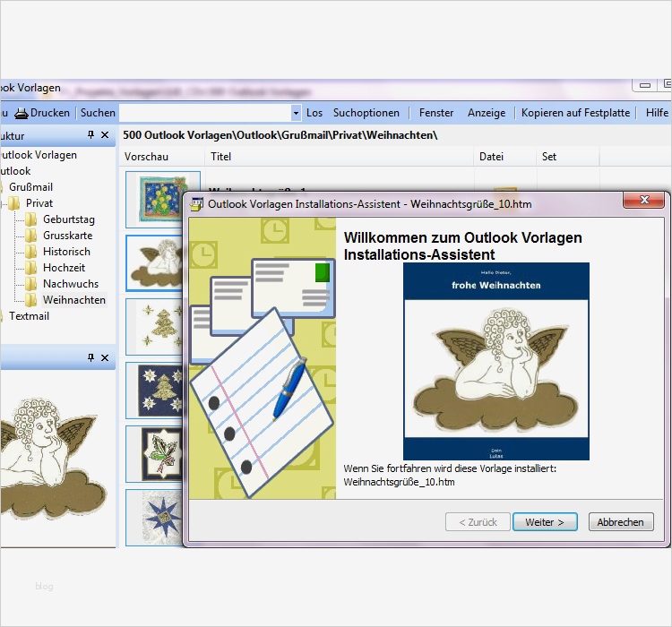Sort by the Titel column header
This screenshot has height=627, width=672.
pyautogui.click(x=339, y=157)
